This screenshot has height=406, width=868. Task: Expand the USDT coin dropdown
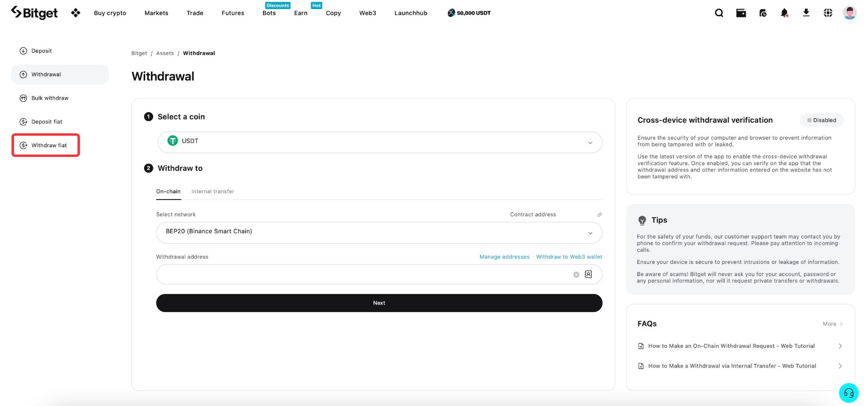pyautogui.click(x=590, y=143)
